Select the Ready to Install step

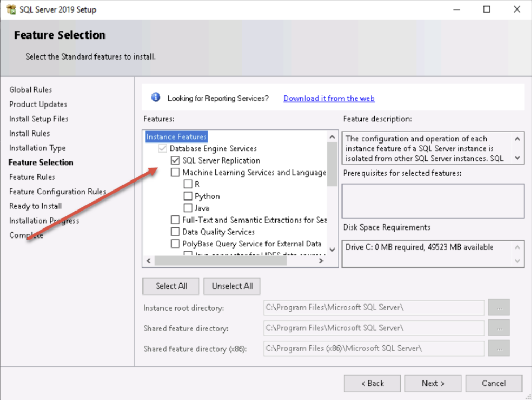pyautogui.click(x=35, y=206)
